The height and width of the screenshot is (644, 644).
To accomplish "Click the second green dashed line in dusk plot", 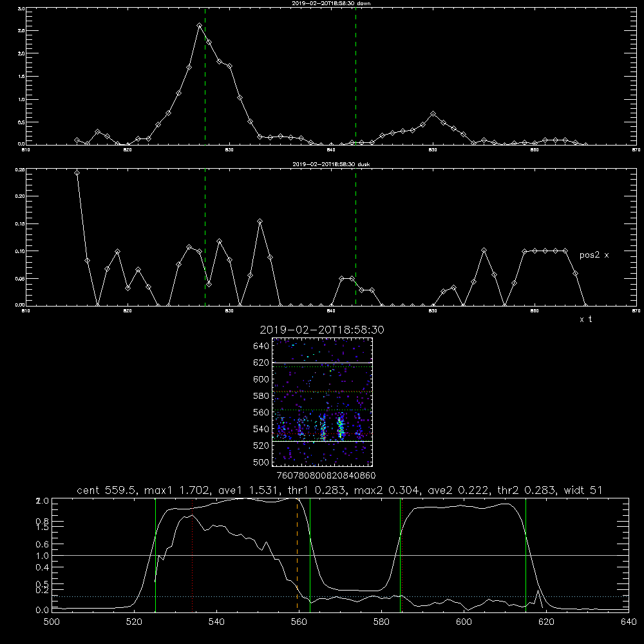I will (355, 237).
